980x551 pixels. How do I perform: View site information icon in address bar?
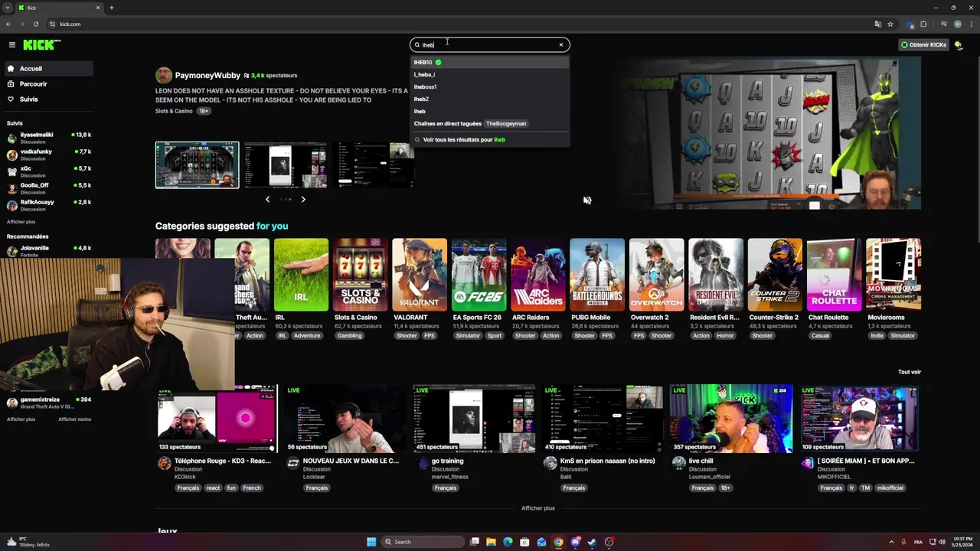52,24
